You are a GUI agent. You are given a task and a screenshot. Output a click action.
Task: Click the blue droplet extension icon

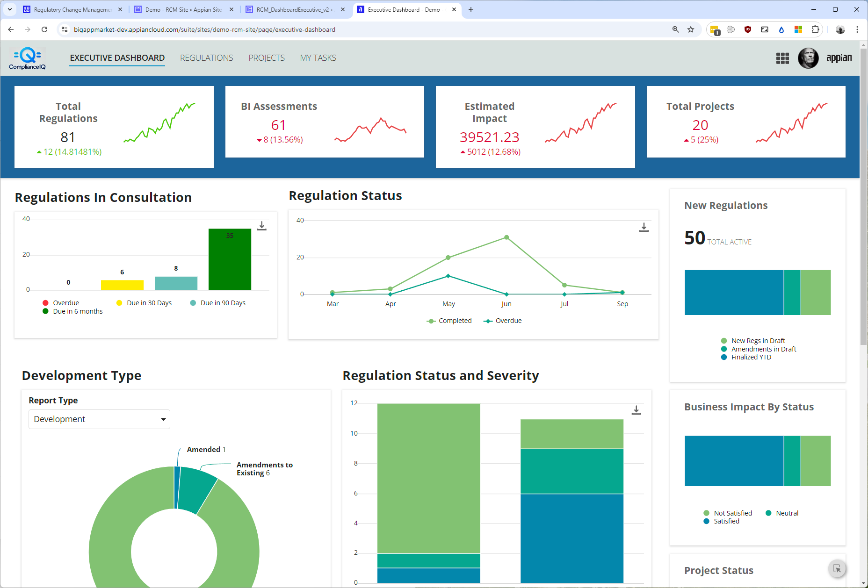click(781, 29)
